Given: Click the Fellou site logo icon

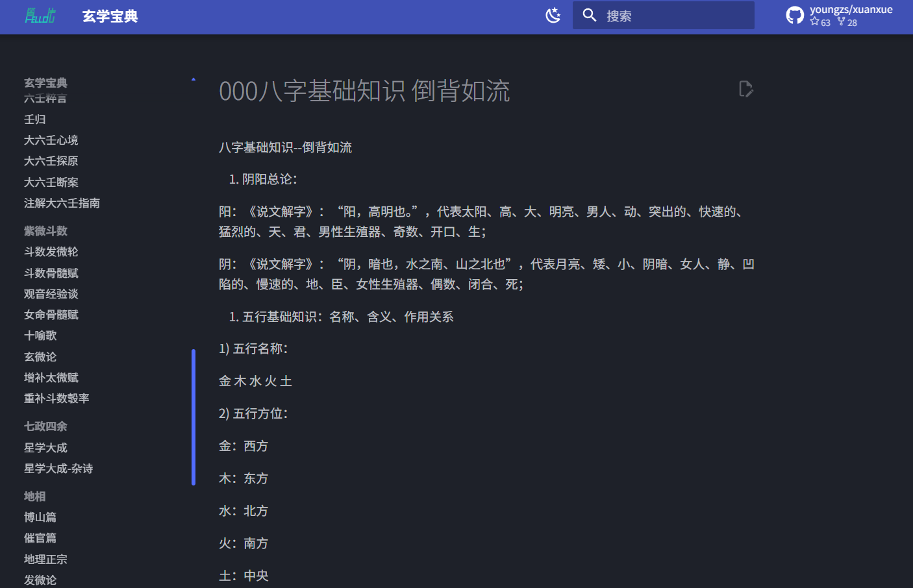Looking at the screenshot, I should [x=40, y=14].
